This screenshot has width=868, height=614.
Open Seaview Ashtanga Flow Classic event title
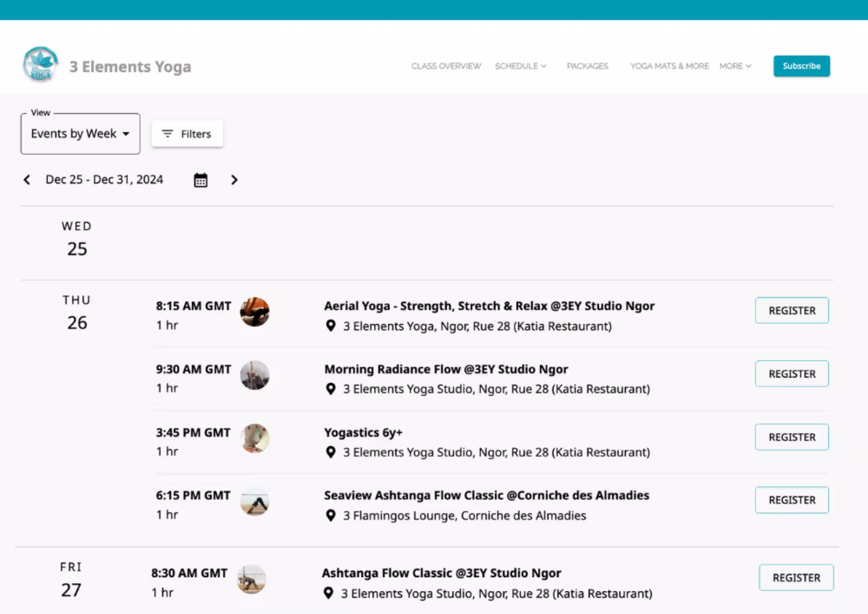tap(487, 495)
